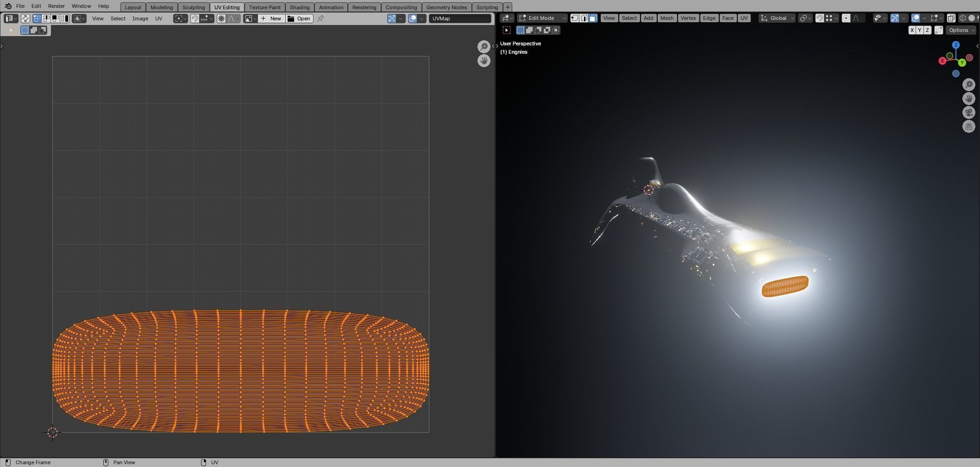Image resolution: width=980 pixels, height=467 pixels.
Task: Toggle gizmos display in 3D viewport
Action: [x=895, y=18]
